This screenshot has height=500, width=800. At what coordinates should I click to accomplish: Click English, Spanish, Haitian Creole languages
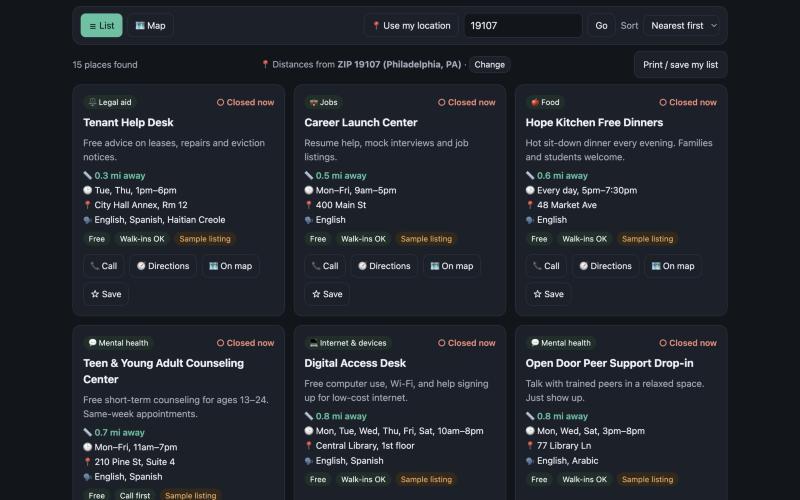click(x=160, y=220)
